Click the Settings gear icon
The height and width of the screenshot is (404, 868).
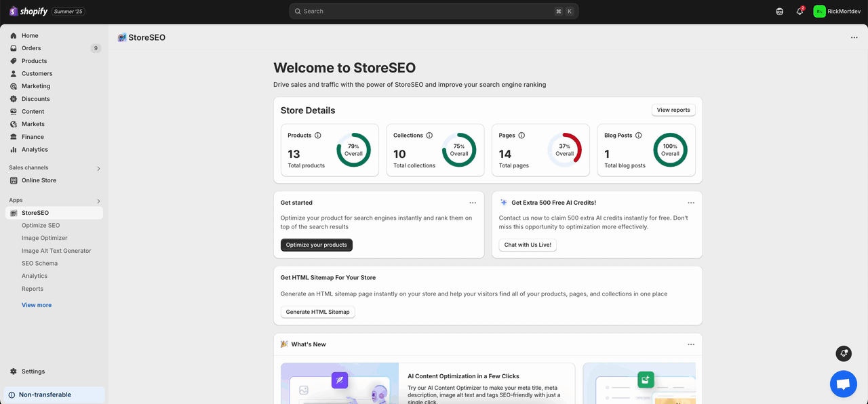tap(14, 371)
